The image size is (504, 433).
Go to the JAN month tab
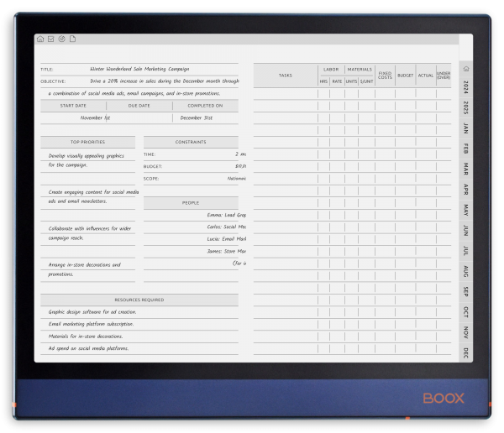tap(466, 128)
